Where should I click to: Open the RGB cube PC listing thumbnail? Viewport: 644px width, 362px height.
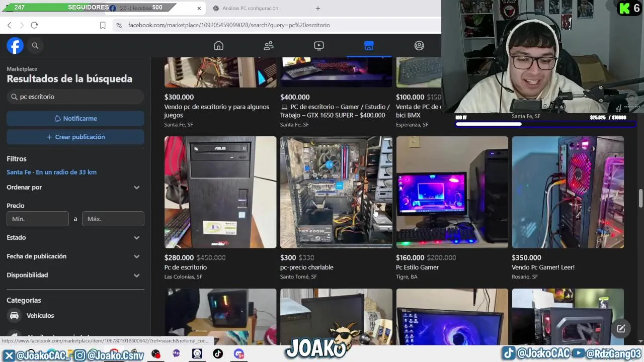(x=220, y=317)
